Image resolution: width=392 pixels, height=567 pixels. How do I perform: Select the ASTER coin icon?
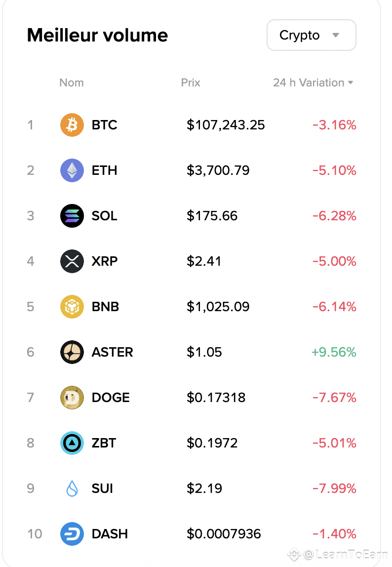click(72, 352)
